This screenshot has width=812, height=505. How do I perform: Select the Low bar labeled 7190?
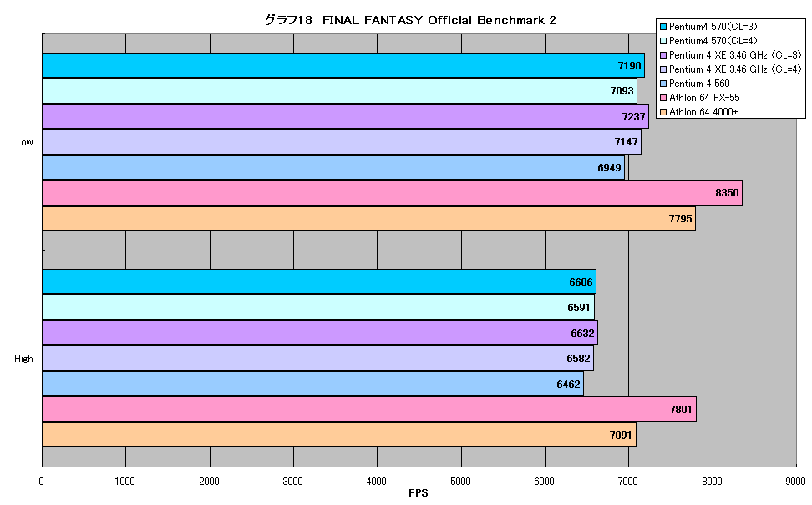(343, 65)
